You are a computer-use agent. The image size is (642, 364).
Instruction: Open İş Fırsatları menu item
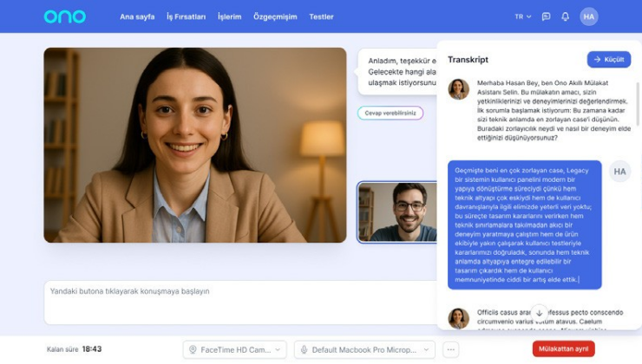point(186,16)
